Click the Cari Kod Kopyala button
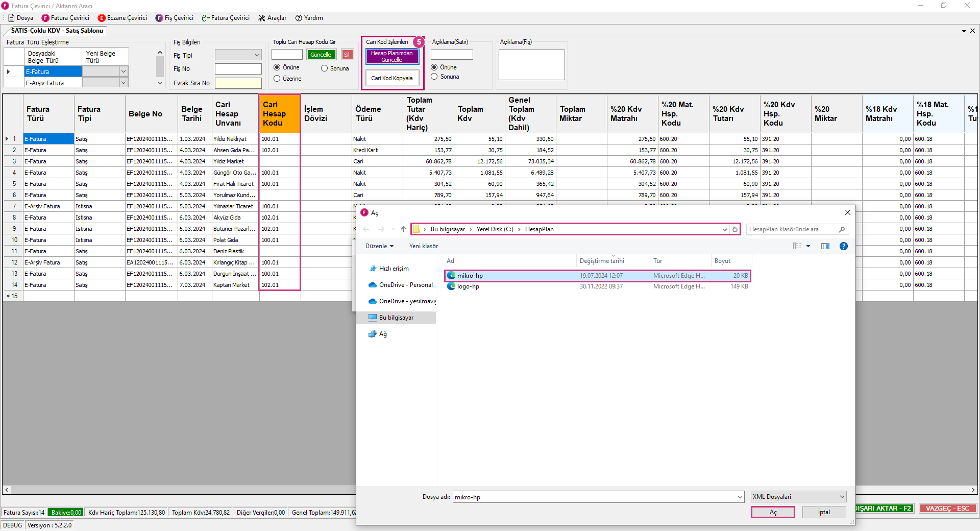This screenshot has width=980, height=531. [392, 78]
